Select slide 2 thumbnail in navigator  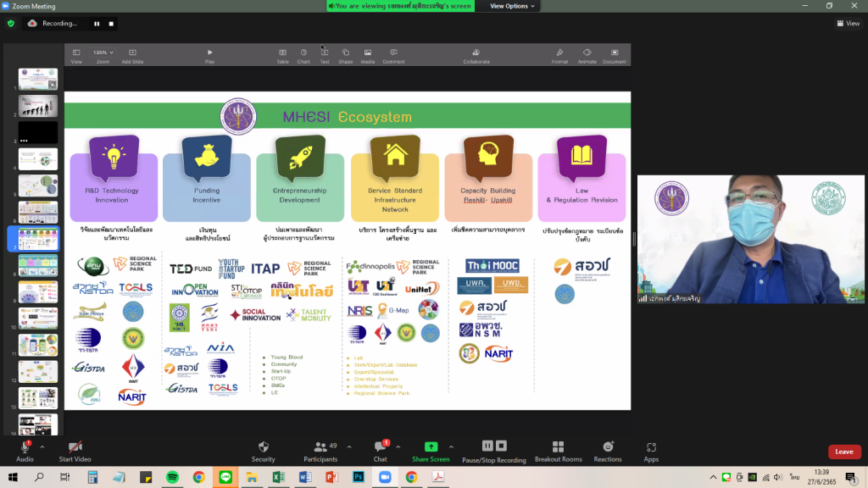coord(37,106)
